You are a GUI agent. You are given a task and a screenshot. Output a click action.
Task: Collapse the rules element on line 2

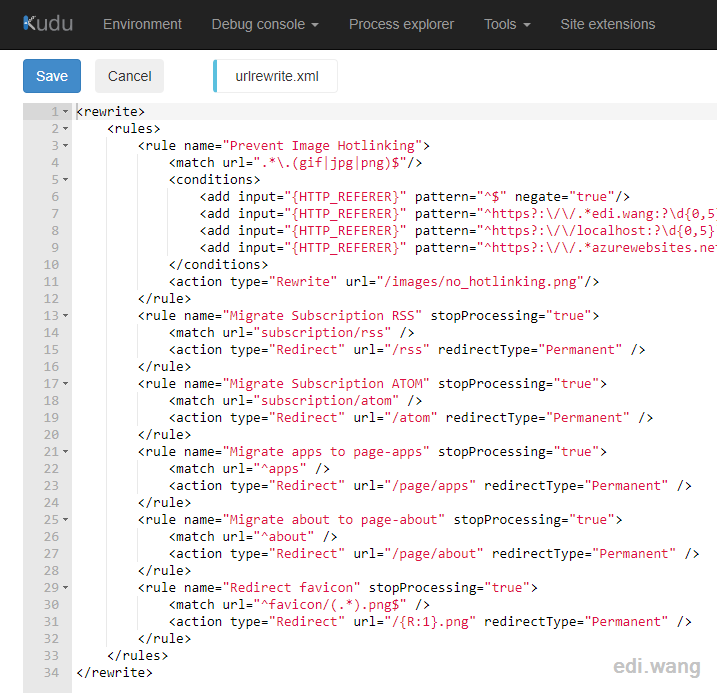(x=65, y=128)
